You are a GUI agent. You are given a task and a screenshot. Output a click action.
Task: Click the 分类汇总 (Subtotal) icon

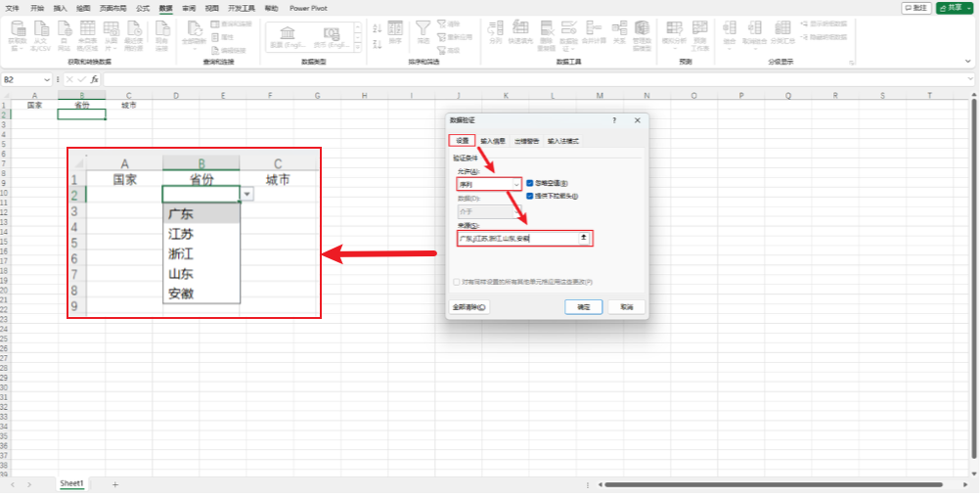pos(781,32)
